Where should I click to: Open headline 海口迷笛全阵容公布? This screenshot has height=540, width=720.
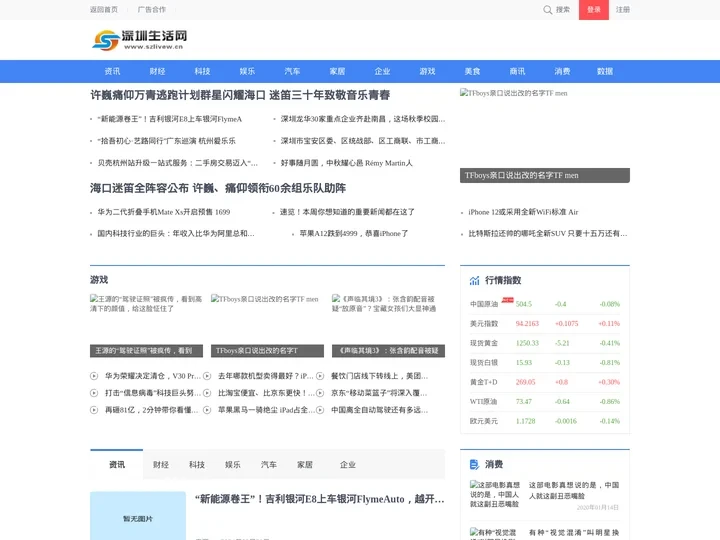pyautogui.click(x=218, y=188)
